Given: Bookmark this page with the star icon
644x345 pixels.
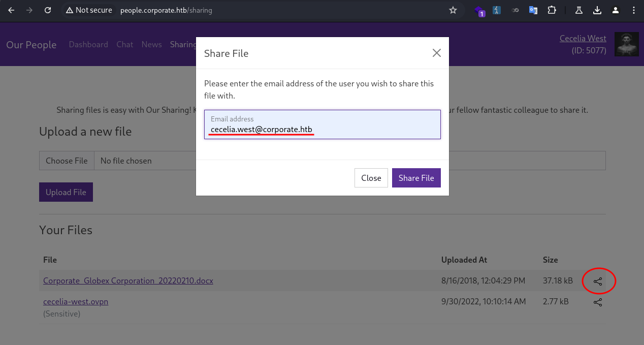Looking at the screenshot, I should tap(453, 10).
